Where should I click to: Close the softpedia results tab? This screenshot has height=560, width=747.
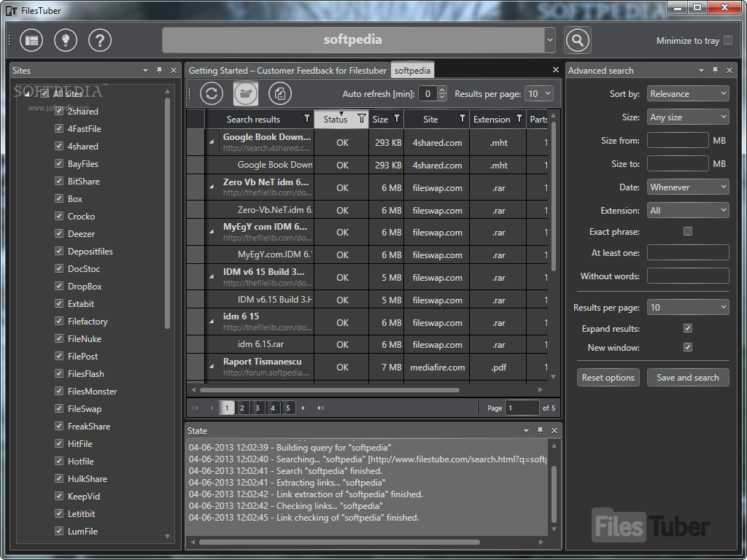click(555, 70)
